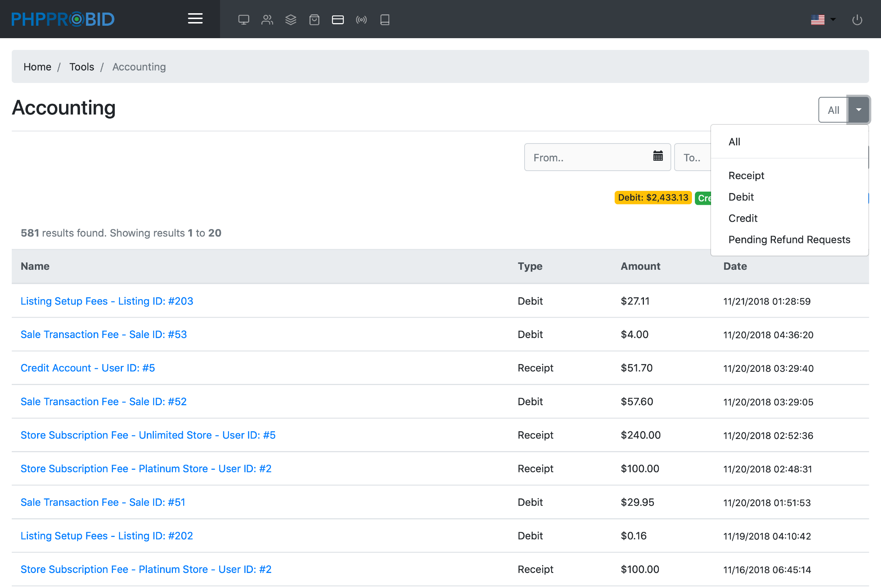
Task: Open the From date calendar picker icon
Action: click(x=658, y=156)
